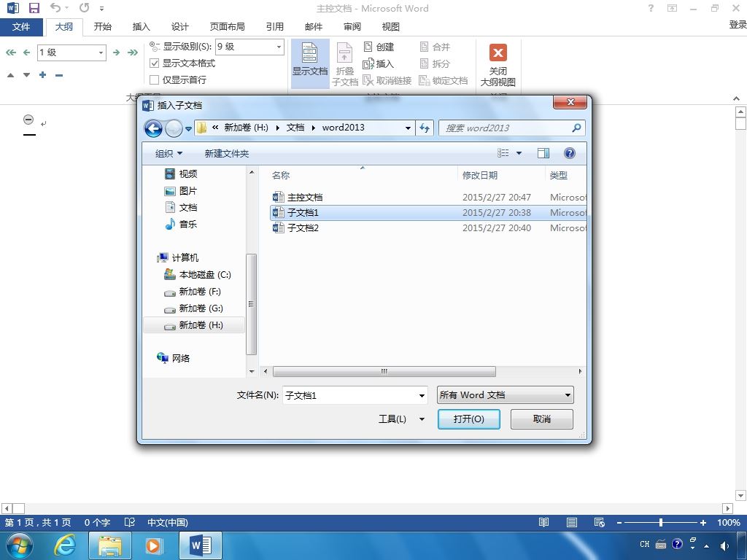This screenshot has width=747, height=560.
Task: Switch to the 插入 ribbon tab
Action: [141, 27]
